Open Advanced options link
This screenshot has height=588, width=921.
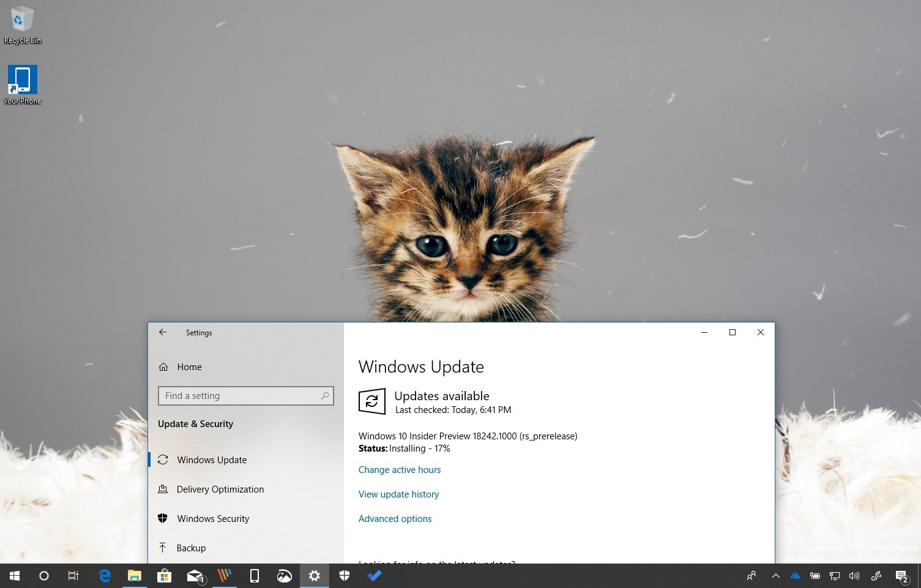point(395,519)
